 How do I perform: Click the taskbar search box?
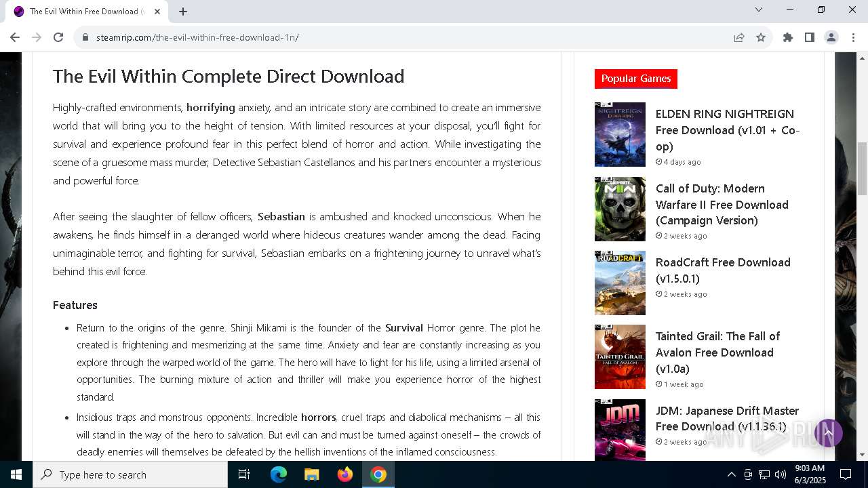(130, 474)
